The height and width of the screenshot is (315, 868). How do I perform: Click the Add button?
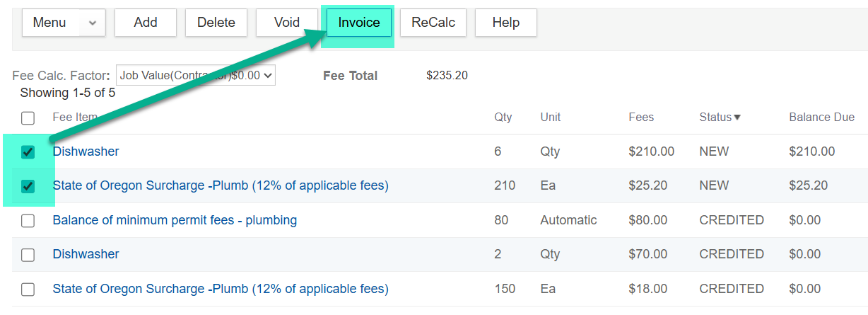click(x=146, y=23)
